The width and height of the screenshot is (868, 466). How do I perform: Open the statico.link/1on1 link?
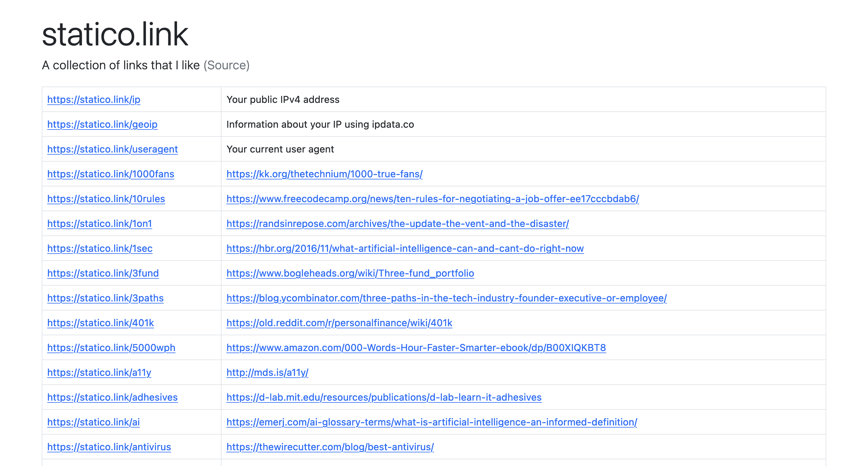pyautogui.click(x=99, y=223)
